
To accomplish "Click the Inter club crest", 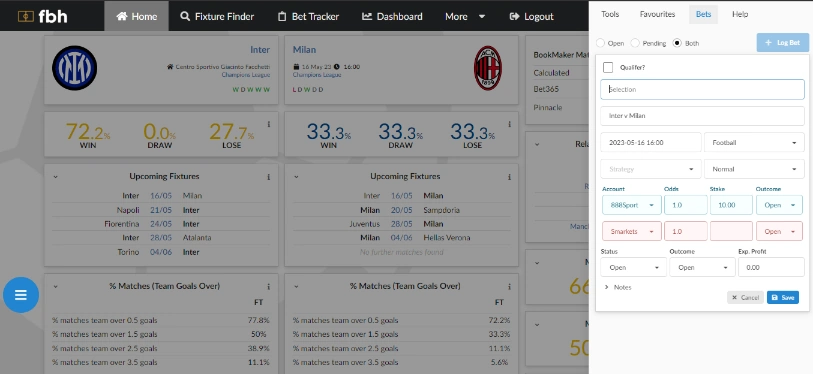I will point(75,68).
